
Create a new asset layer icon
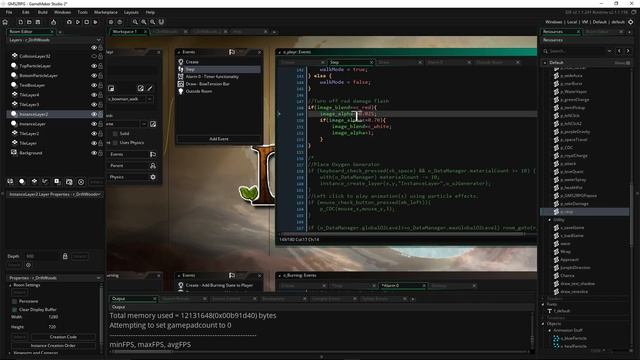57,182
